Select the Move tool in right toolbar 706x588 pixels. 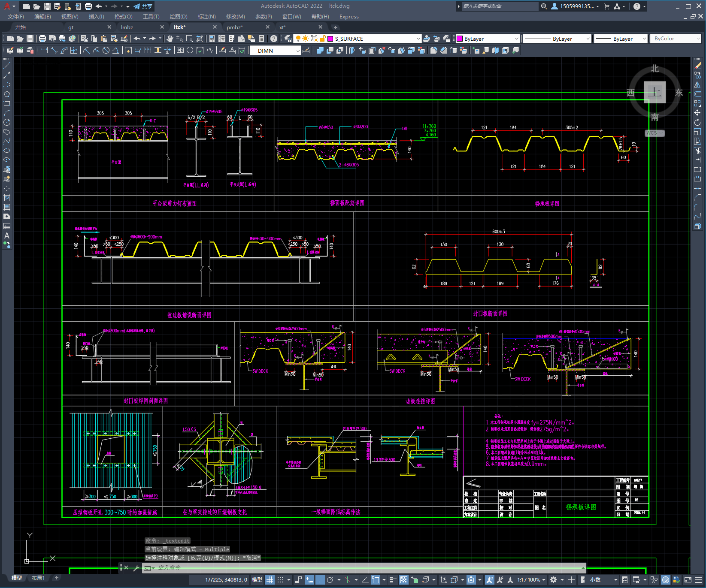click(x=697, y=113)
